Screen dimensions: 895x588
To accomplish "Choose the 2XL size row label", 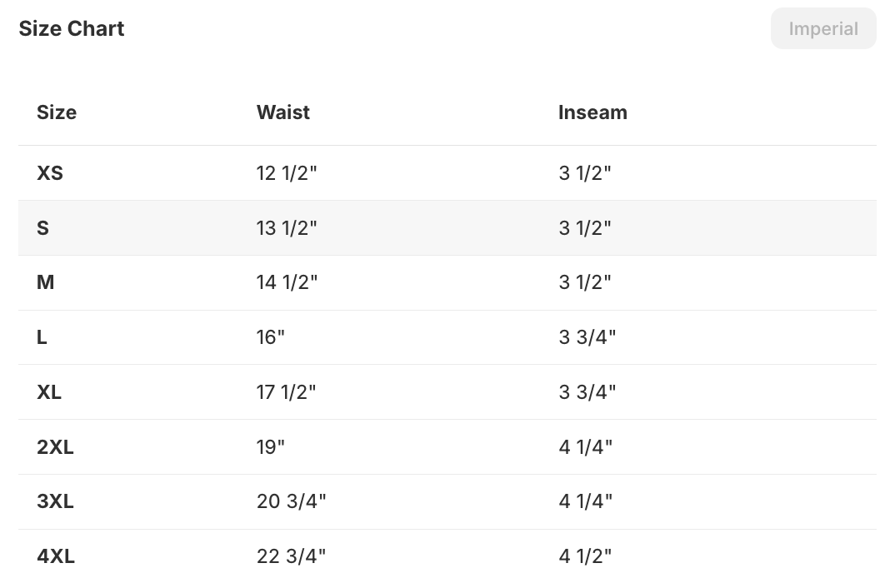I will point(55,447).
